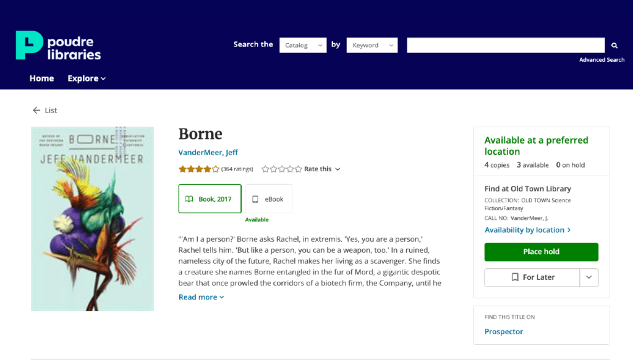Select the eBook format option
The image size is (633, 364).
268,199
